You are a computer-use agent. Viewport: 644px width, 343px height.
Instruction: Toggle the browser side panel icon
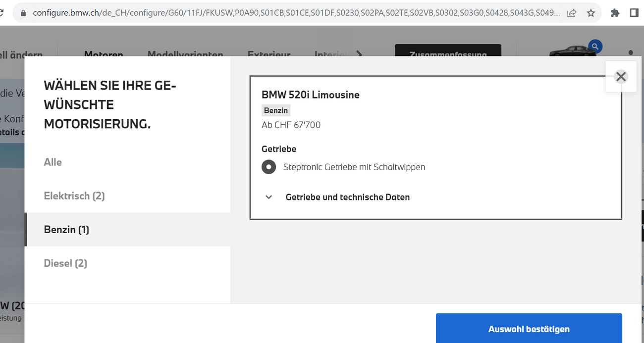(634, 13)
